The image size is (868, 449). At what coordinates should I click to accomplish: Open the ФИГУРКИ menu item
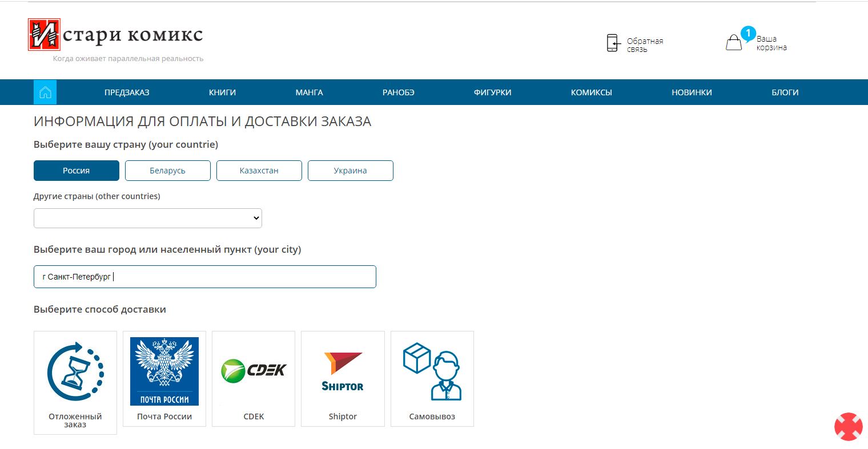coord(492,92)
